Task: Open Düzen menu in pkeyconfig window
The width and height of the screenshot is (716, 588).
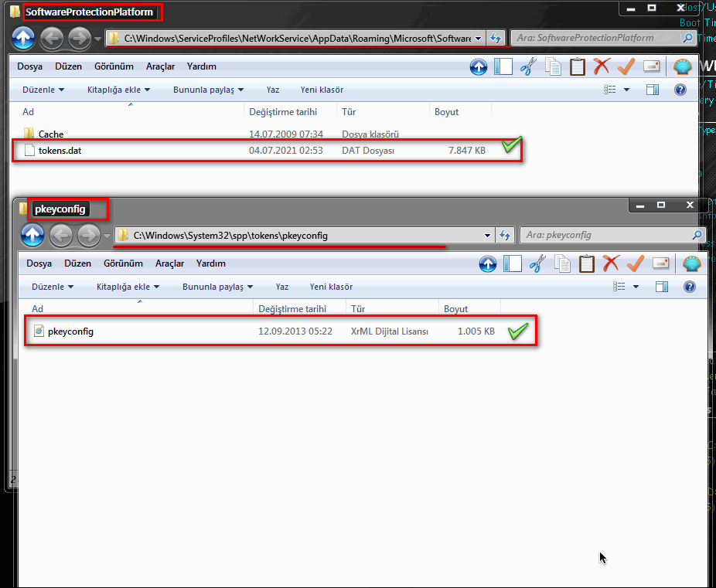Action: 77,263
